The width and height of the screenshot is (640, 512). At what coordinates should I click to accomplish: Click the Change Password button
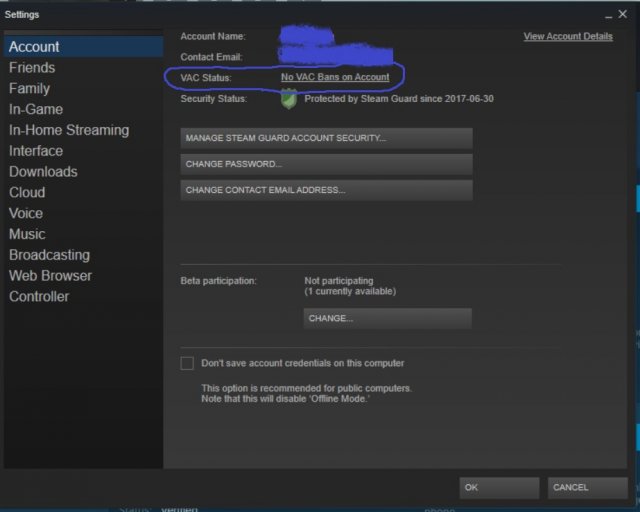click(327, 164)
